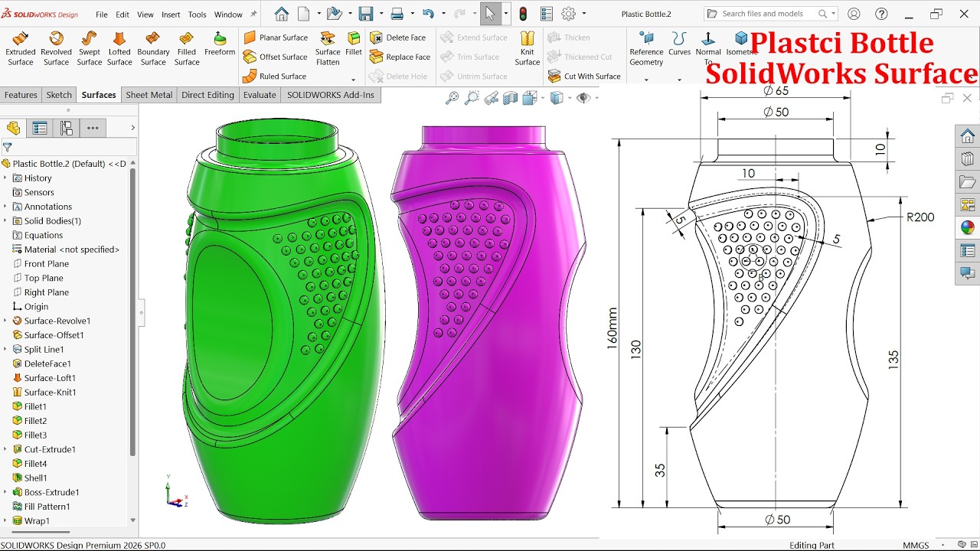Select the Extruded Surface tool
Screen dimensions: 980x551
21,48
